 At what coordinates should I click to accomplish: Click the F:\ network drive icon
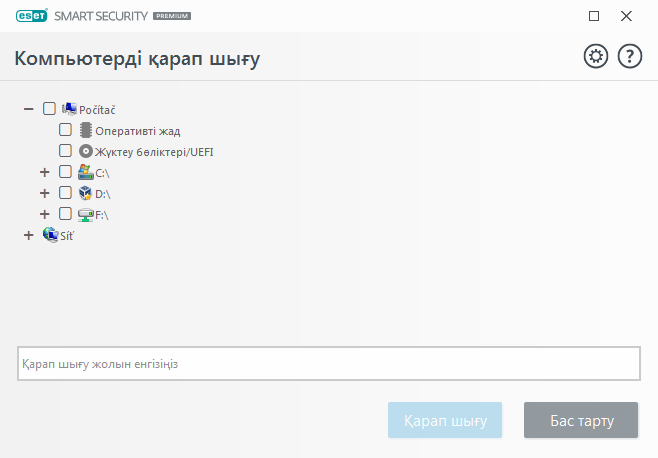click(86, 214)
